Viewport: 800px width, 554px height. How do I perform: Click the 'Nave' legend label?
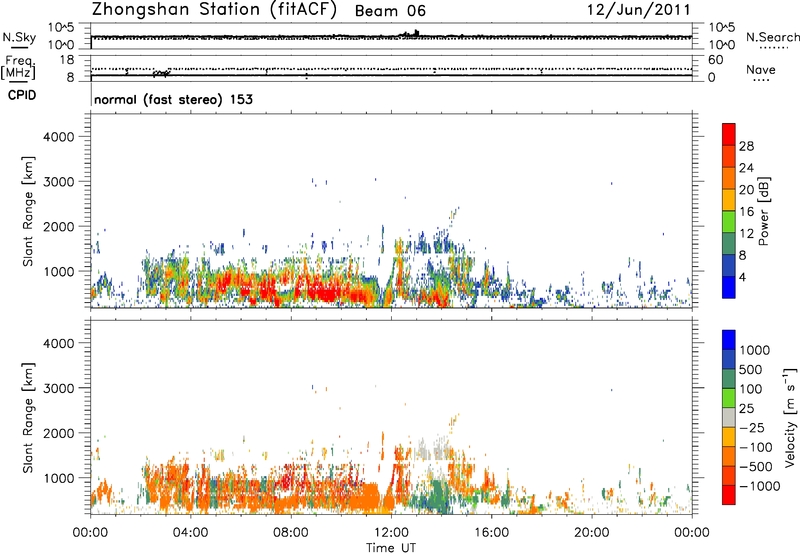pos(760,69)
